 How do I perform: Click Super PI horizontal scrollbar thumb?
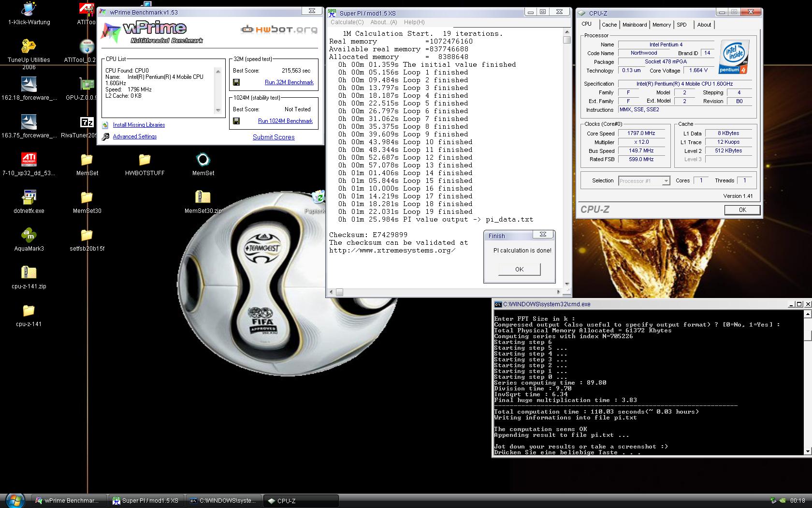(x=339, y=292)
